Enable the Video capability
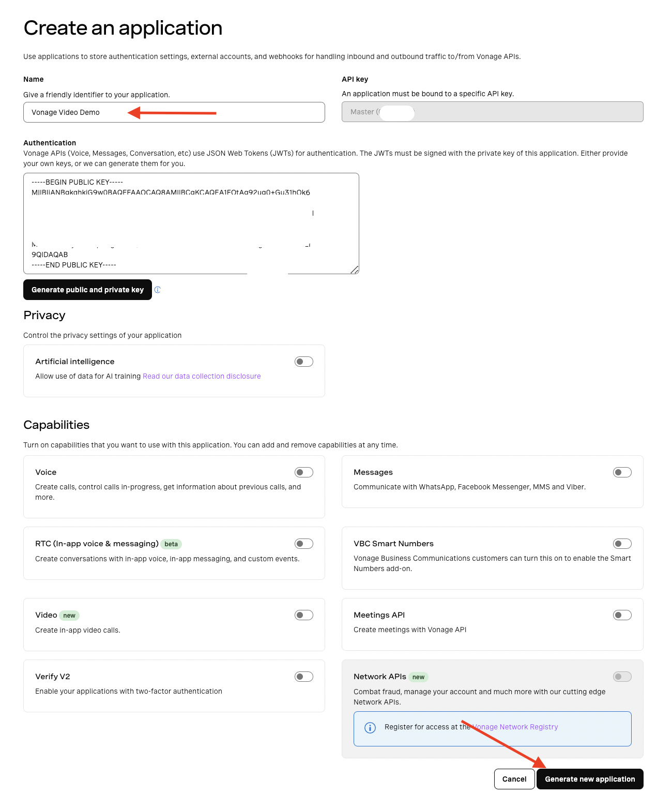The width and height of the screenshot is (672, 808). [303, 615]
